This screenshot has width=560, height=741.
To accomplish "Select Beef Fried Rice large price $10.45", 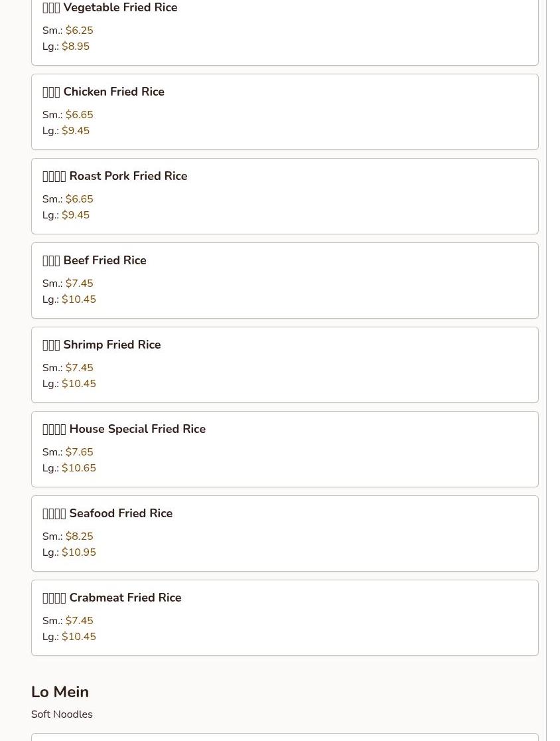I will [x=79, y=299].
